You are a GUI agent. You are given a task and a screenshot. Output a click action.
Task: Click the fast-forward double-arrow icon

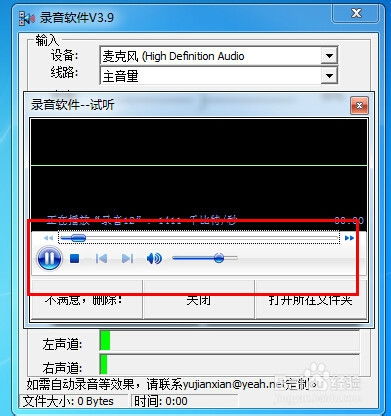tap(349, 238)
